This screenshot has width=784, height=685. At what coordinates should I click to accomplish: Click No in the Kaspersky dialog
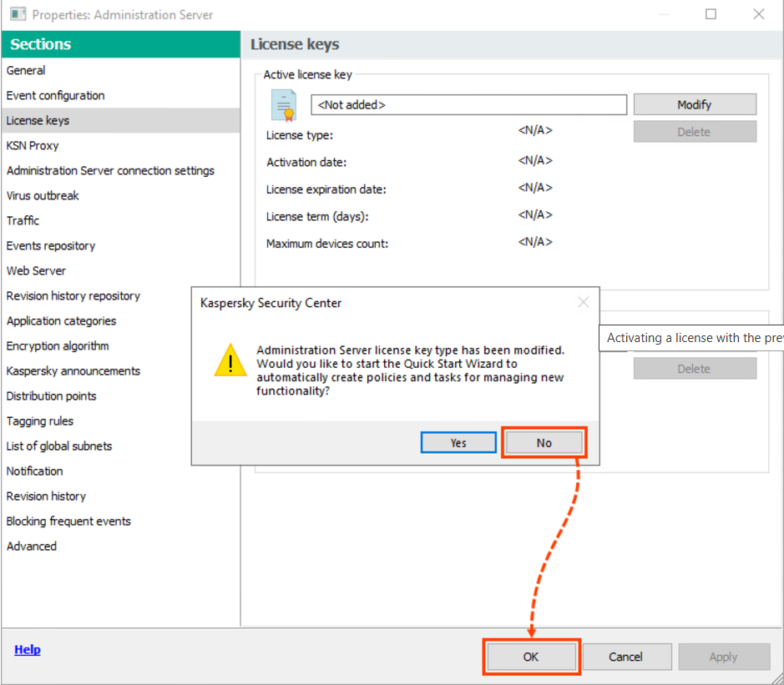tap(544, 443)
